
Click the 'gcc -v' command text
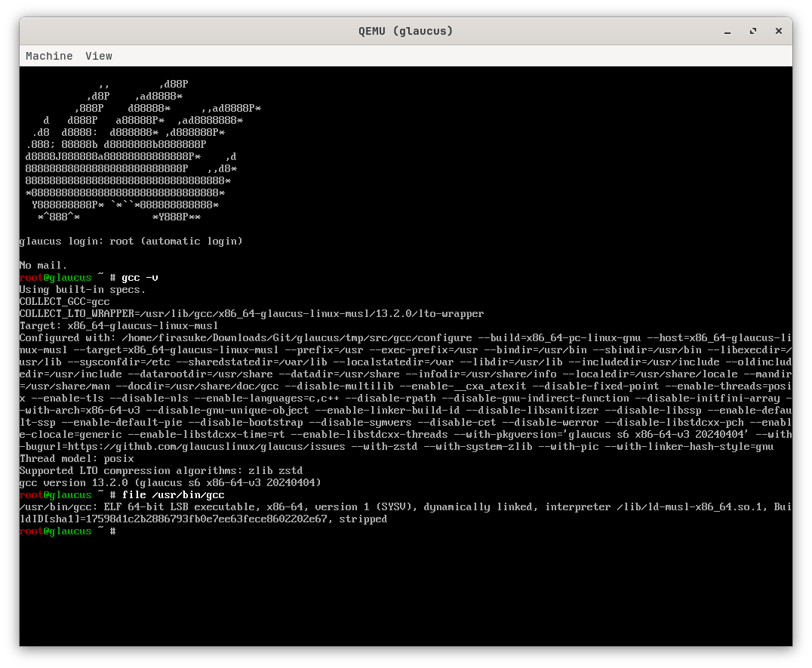(140, 278)
